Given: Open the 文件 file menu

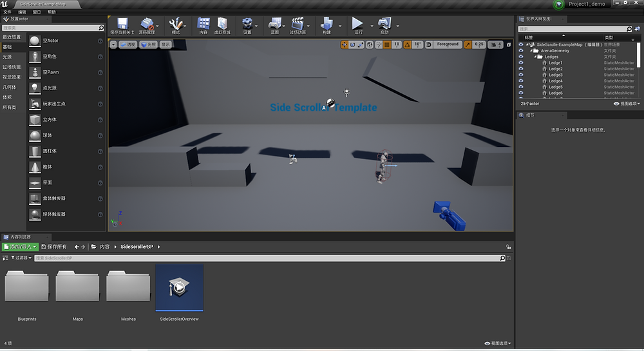Looking at the screenshot, I should 7,12.
